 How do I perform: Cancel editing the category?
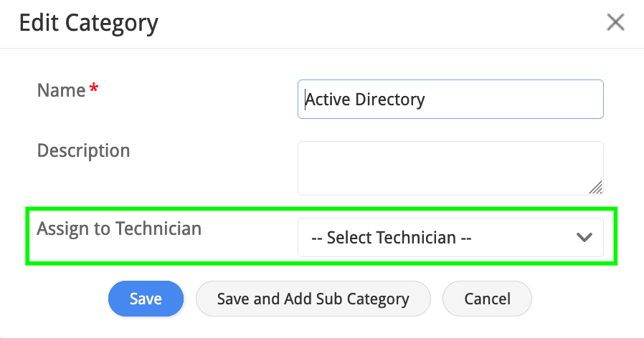pos(487,299)
